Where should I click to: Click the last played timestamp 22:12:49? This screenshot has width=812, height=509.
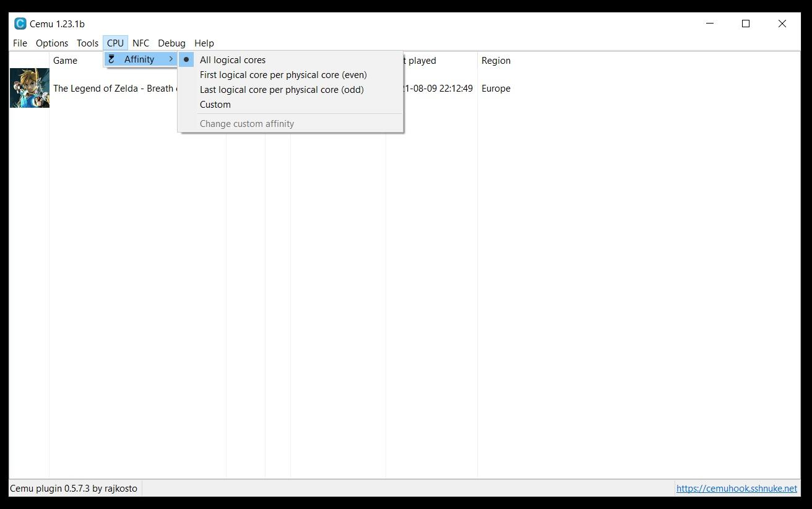pyautogui.click(x=438, y=89)
